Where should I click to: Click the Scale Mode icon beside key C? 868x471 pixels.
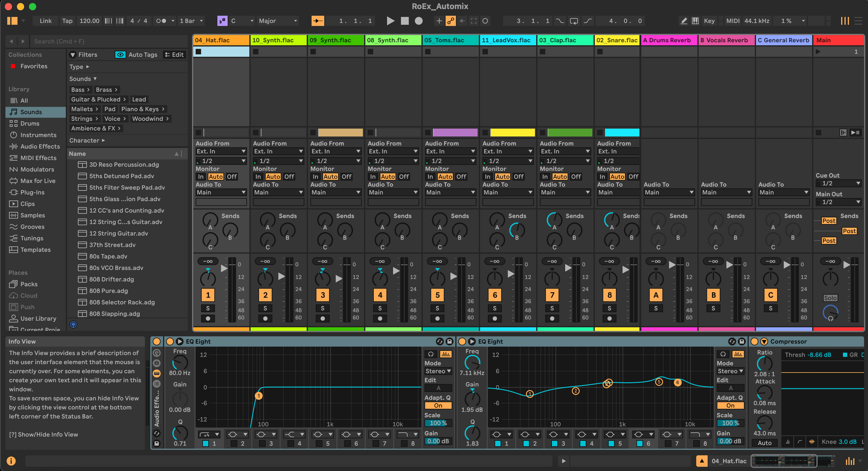(x=222, y=21)
